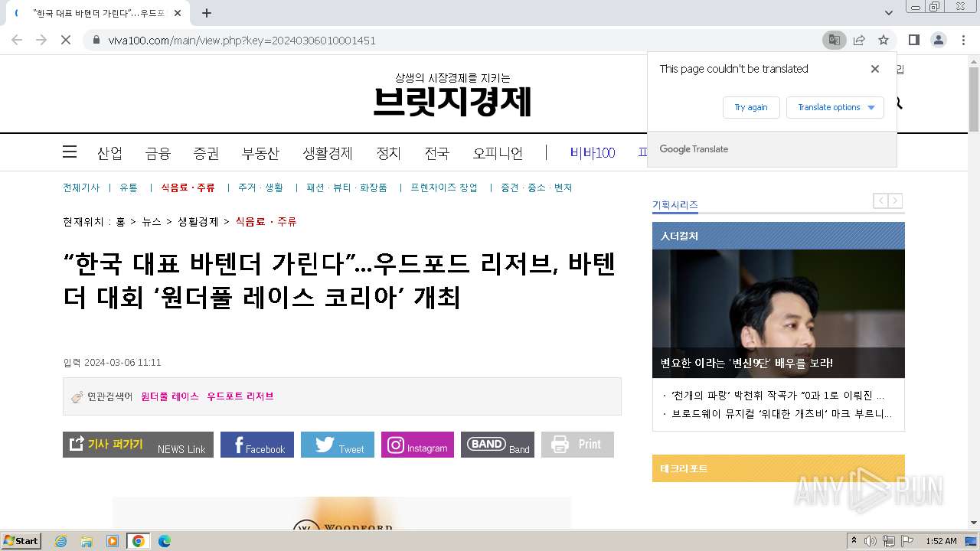
Task: Expand Translate options dropdown
Action: (835, 107)
